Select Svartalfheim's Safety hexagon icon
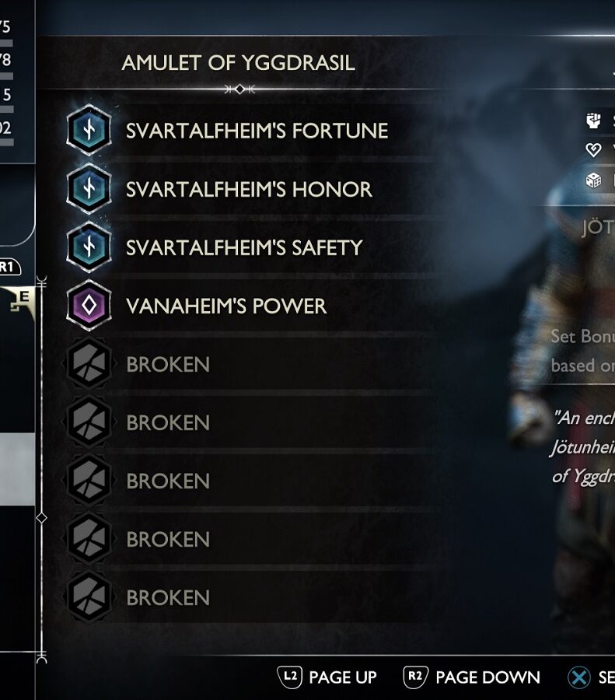This screenshot has height=700, width=615. 89,247
